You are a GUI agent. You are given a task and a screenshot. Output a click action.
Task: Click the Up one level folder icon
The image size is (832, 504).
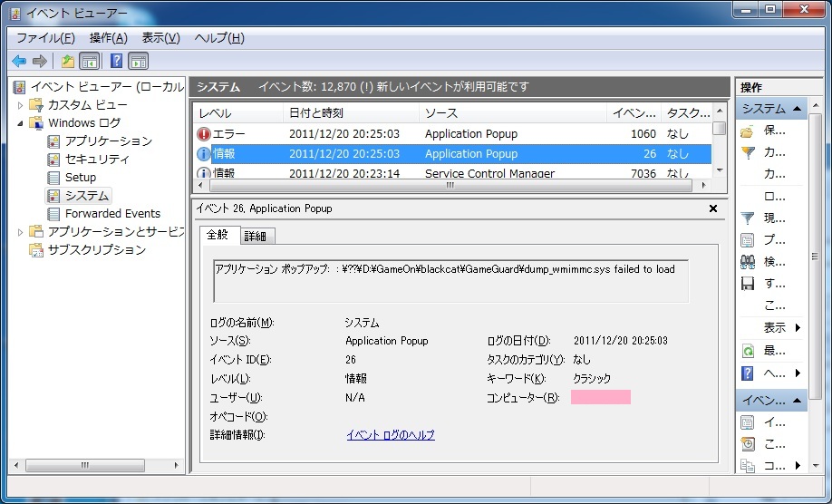pos(68,61)
